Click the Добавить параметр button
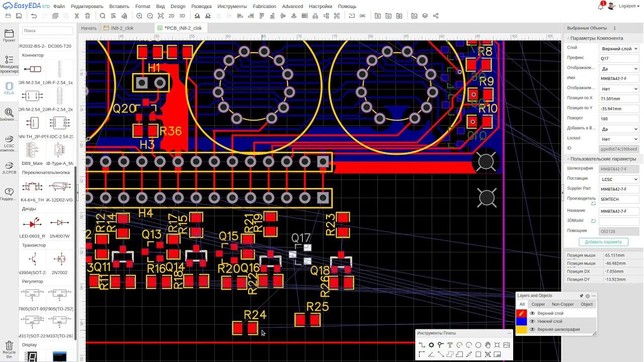644x362 pixels. pos(603,242)
